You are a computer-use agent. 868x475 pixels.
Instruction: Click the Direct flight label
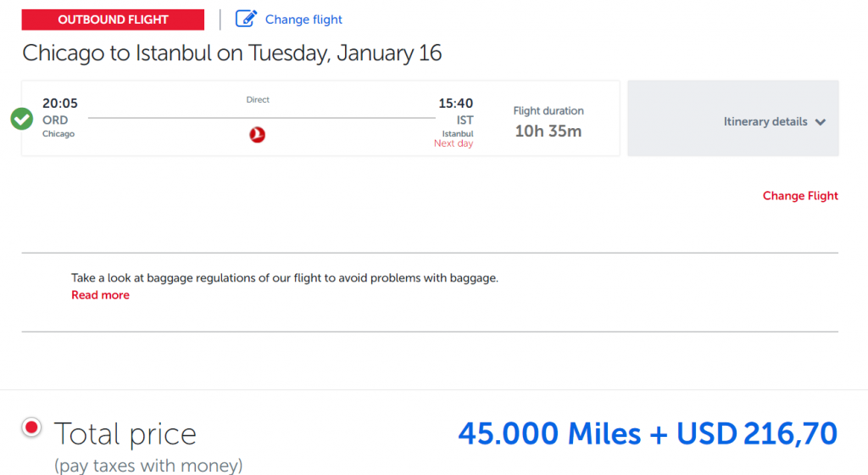[x=258, y=100]
